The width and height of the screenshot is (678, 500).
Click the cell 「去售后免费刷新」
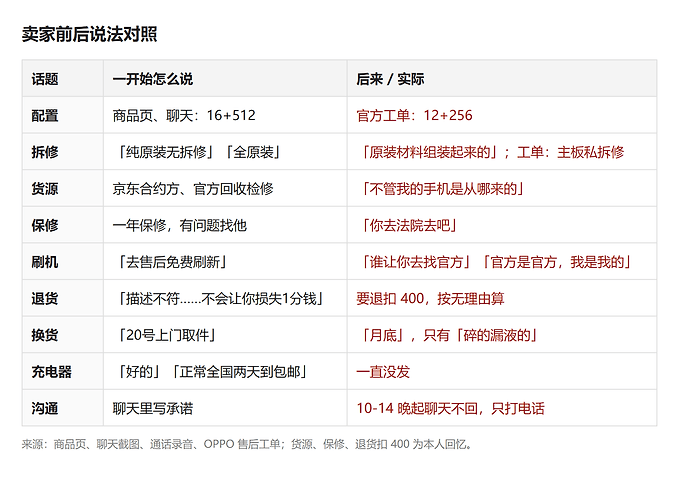(x=225, y=261)
